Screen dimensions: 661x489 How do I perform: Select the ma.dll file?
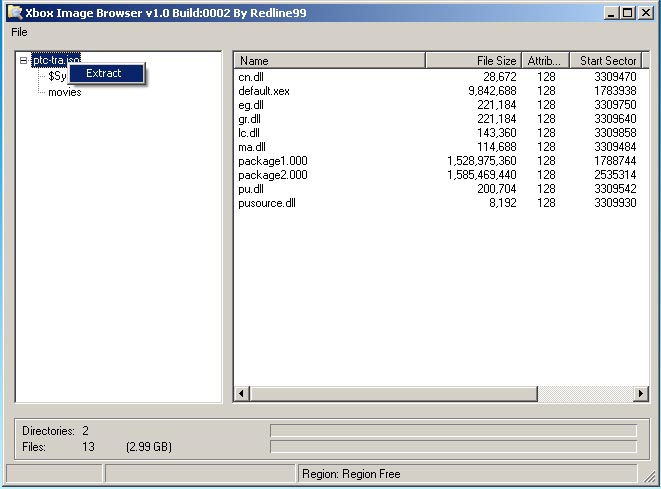coord(252,147)
